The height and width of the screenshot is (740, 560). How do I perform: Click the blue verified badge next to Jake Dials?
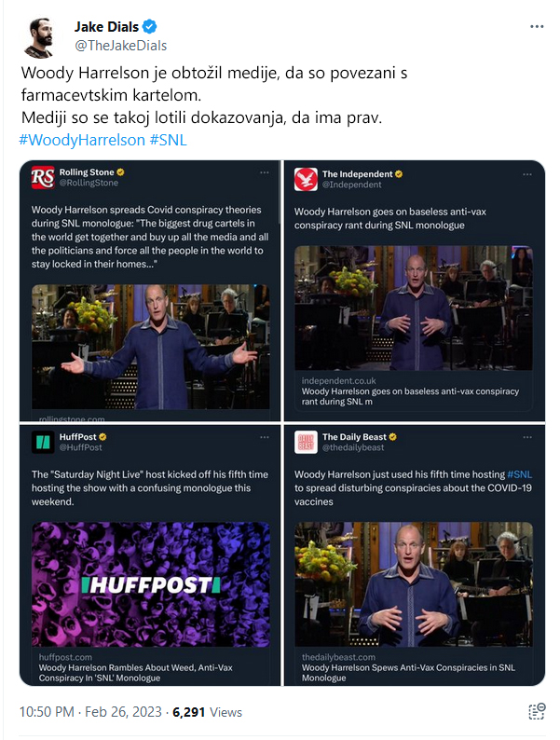[x=150, y=27]
